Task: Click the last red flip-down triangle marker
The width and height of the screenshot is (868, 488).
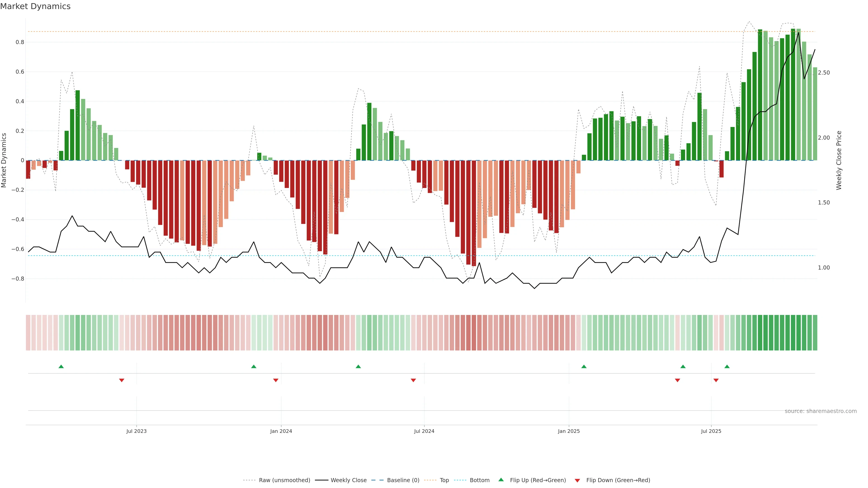Action: tap(716, 380)
